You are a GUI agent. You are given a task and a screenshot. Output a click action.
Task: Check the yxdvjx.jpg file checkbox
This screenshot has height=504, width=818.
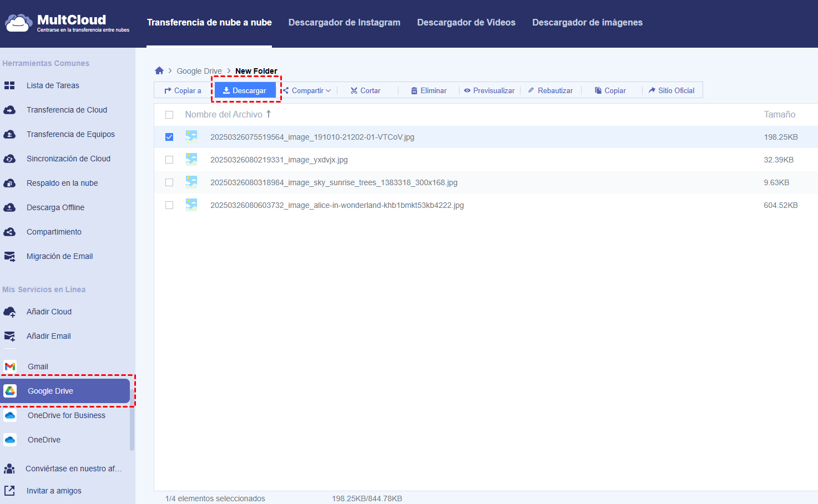click(x=169, y=160)
